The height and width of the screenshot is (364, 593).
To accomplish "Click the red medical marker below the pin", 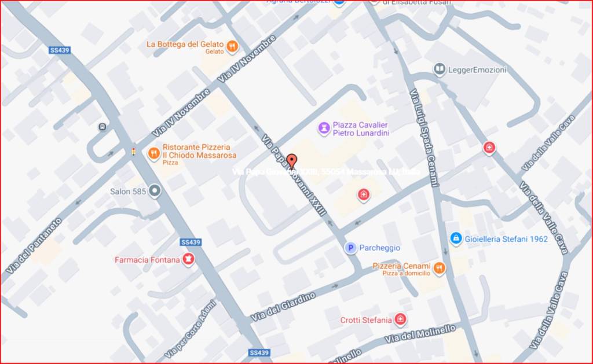I will click(364, 195).
